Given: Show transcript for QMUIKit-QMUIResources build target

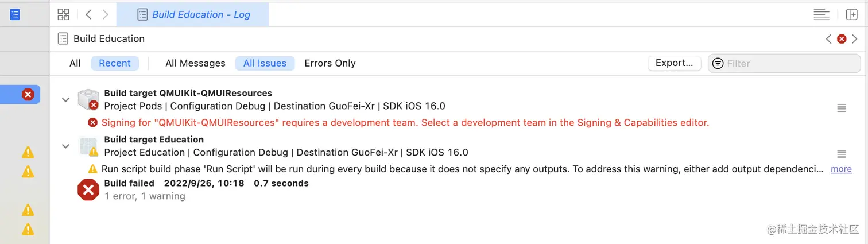Looking at the screenshot, I should point(842,107).
